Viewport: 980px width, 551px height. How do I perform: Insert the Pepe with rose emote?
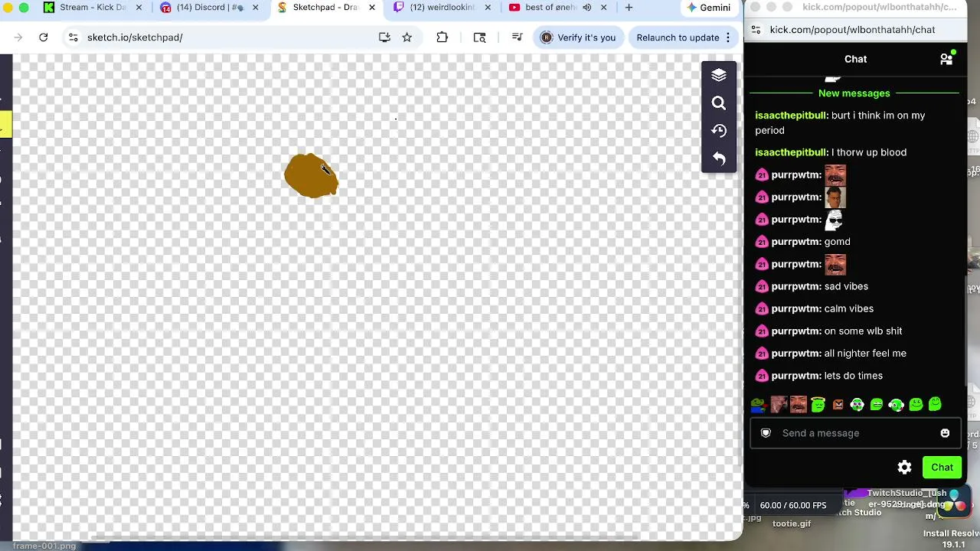758,405
